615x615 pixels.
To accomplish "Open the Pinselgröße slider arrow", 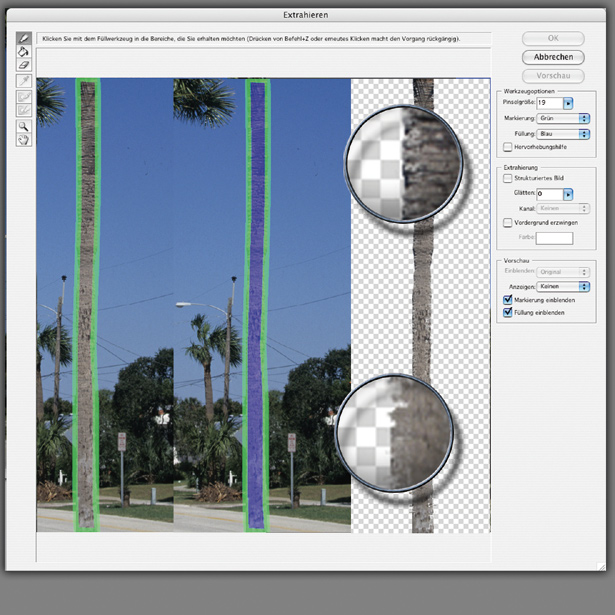I will click(x=568, y=103).
